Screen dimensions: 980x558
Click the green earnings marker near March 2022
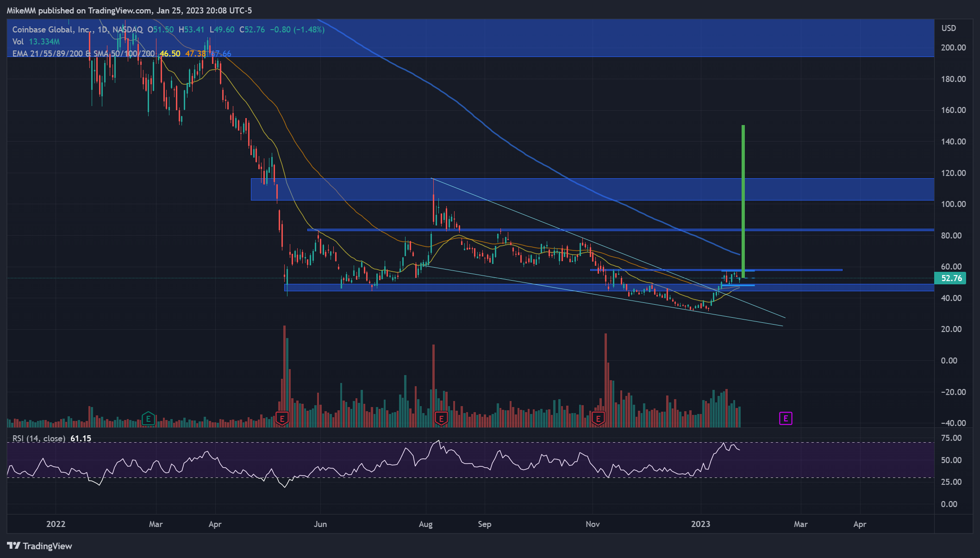(x=148, y=419)
